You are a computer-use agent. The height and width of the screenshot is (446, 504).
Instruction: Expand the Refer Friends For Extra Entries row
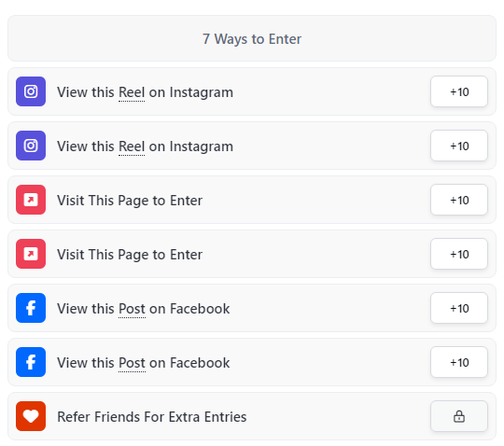pos(252,416)
